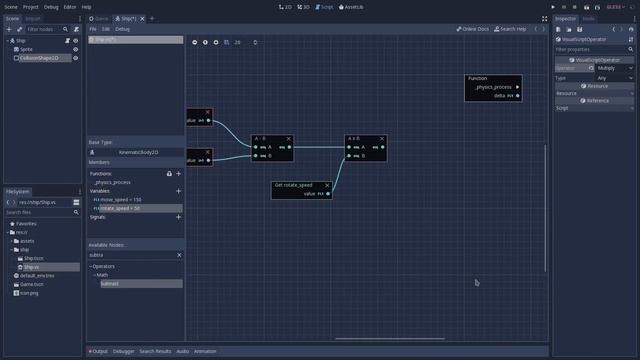Play the current scene
Viewport: 640px width, 360px height.
pyautogui.click(x=586, y=7)
